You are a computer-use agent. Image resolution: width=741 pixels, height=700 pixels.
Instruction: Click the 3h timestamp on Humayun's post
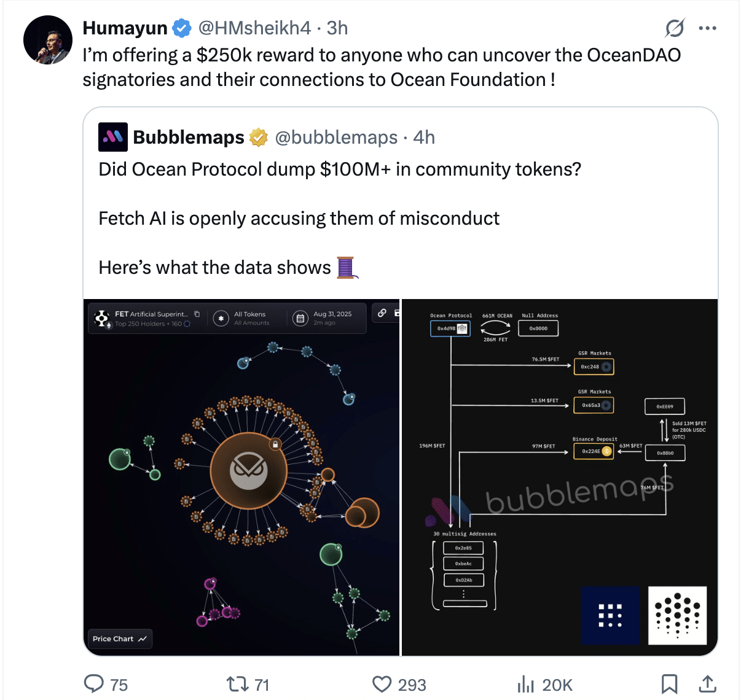point(337,28)
